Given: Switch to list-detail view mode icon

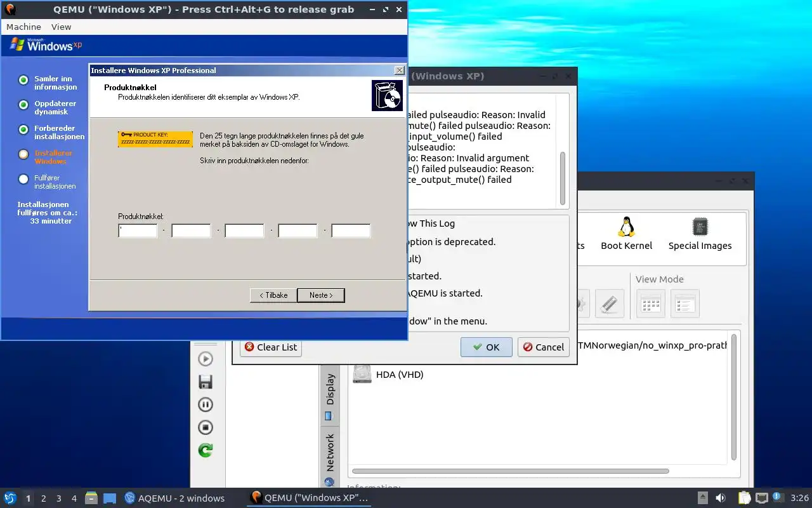Looking at the screenshot, I should point(685,304).
